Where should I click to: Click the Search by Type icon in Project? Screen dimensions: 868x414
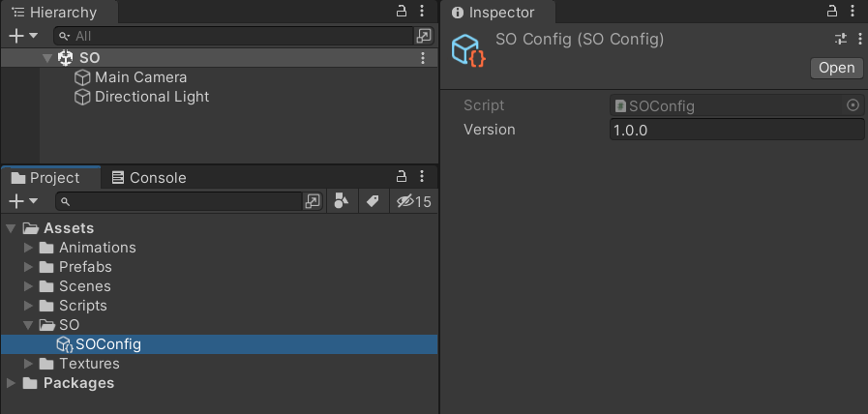pos(342,201)
